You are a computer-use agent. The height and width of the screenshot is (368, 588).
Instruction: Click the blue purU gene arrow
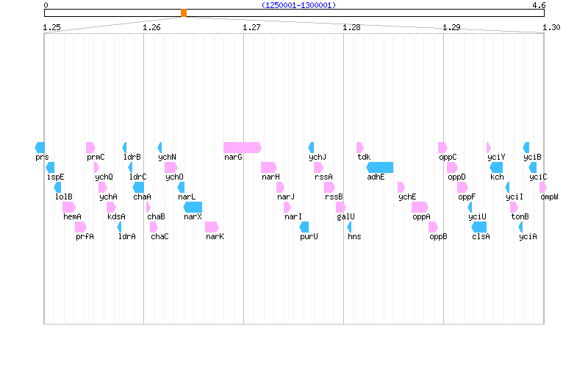click(x=304, y=227)
